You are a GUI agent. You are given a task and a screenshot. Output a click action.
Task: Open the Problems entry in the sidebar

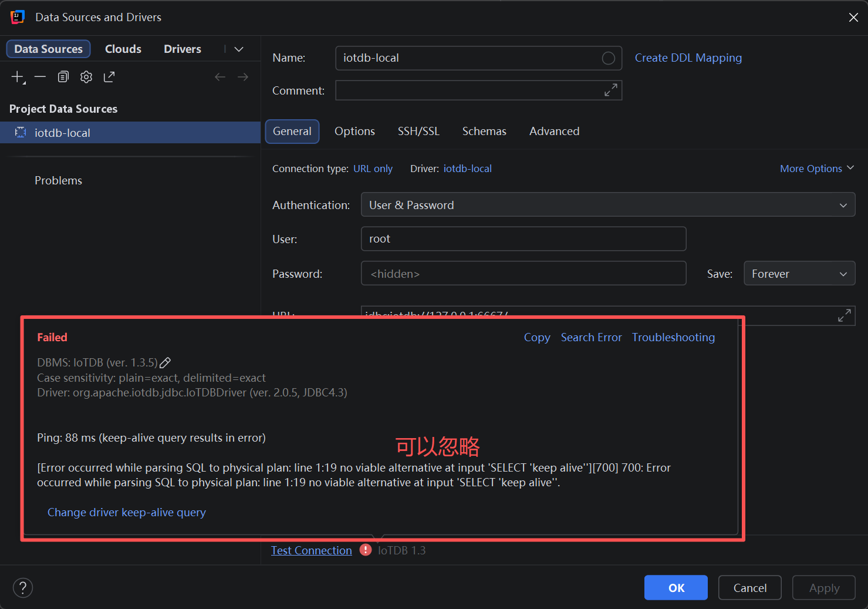58,180
